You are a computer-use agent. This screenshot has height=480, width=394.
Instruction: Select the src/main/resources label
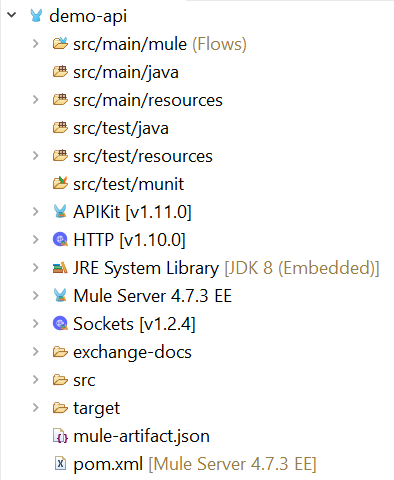click(x=148, y=100)
